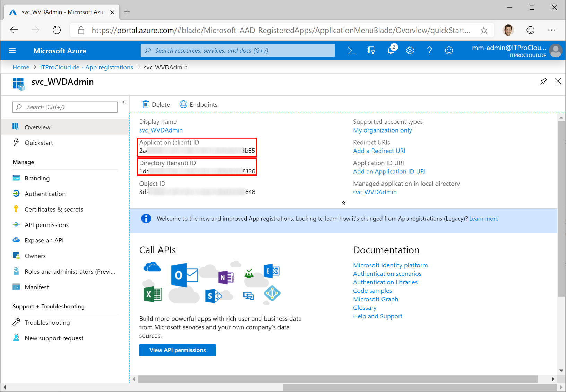The height and width of the screenshot is (392, 566).
Task: Open portal settings gear
Action: click(x=410, y=51)
